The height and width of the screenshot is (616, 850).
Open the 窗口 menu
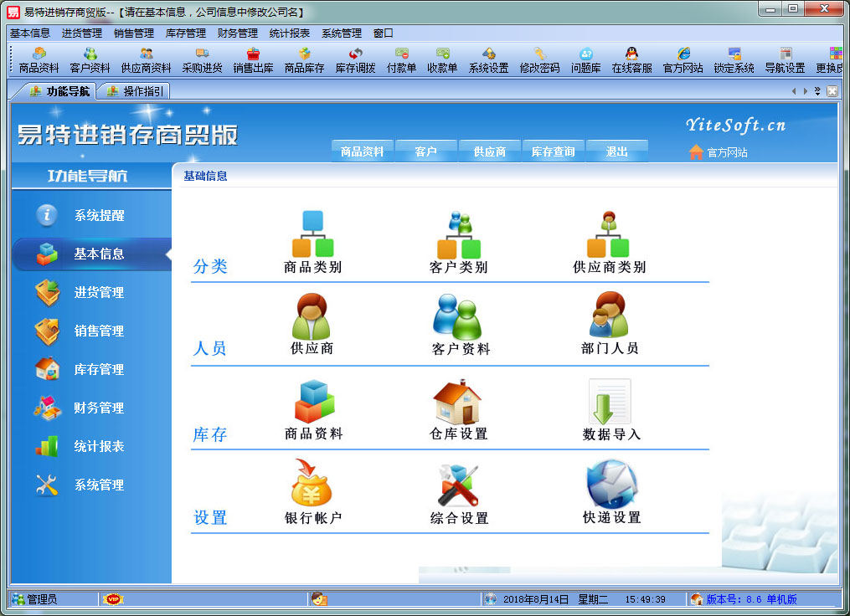(384, 33)
